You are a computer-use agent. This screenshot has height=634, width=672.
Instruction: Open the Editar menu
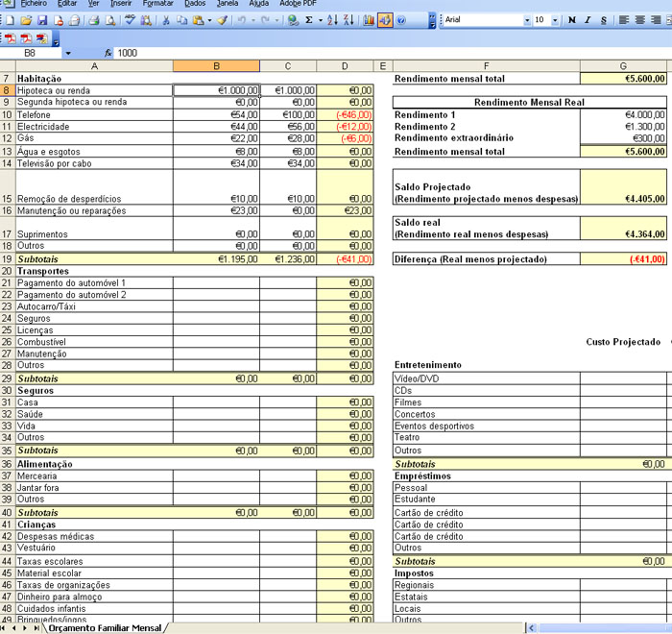(67, 4)
